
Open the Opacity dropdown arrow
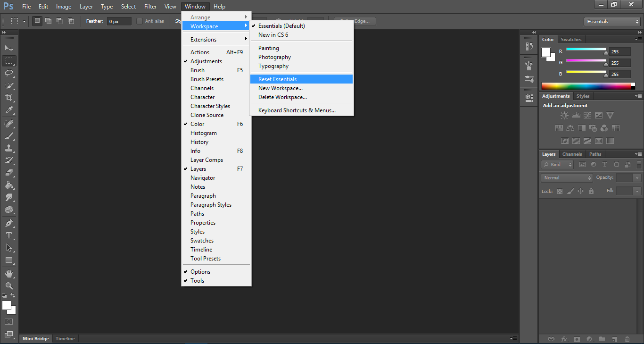click(637, 178)
